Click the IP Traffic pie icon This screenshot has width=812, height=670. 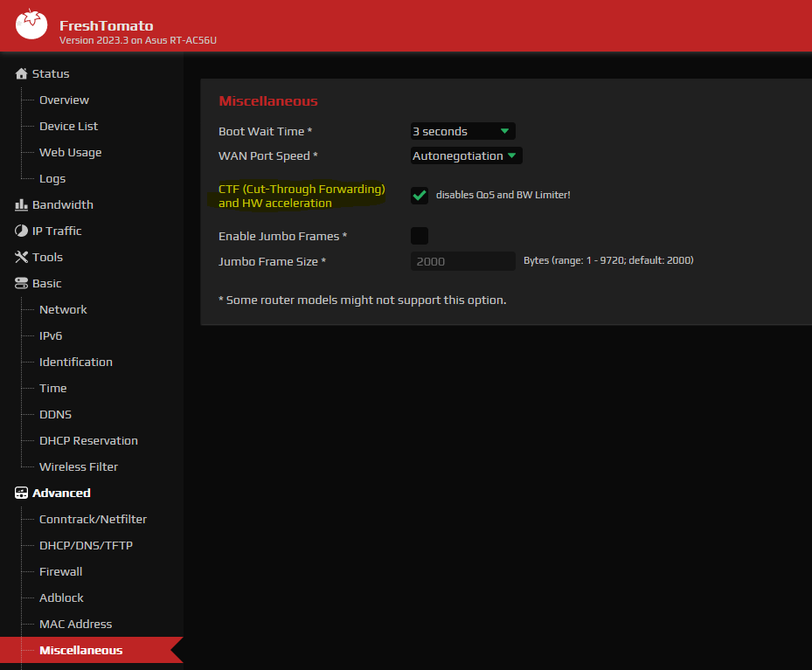tap(21, 231)
